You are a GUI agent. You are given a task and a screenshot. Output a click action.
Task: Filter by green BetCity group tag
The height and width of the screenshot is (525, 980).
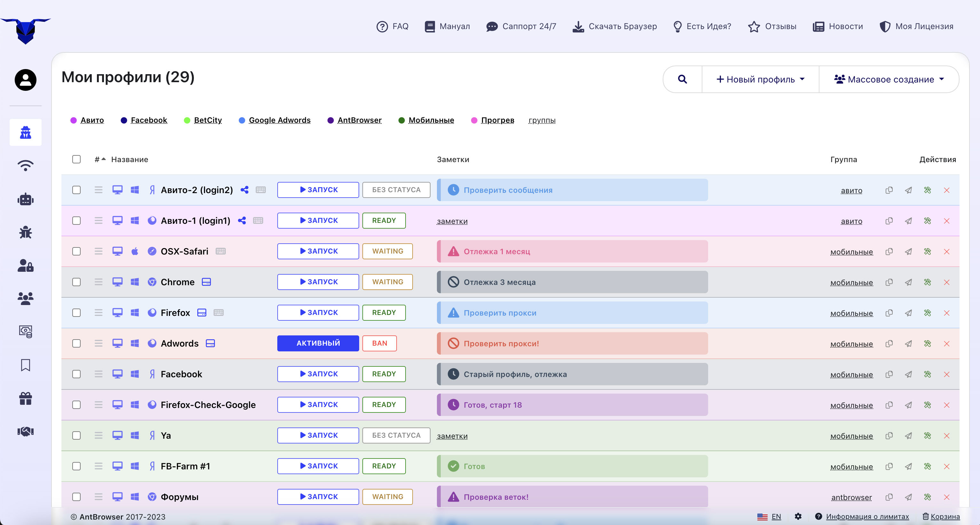[x=208, y=120]
